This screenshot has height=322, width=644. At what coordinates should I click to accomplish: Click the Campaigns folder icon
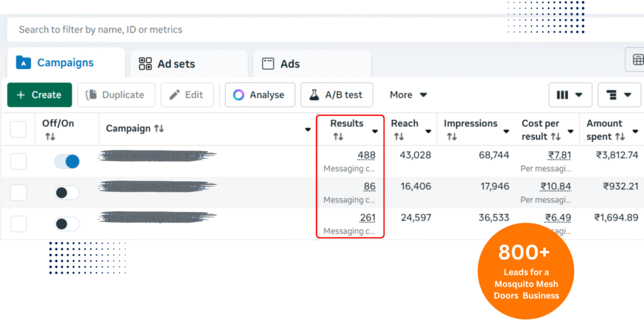(x=23, y=63)
